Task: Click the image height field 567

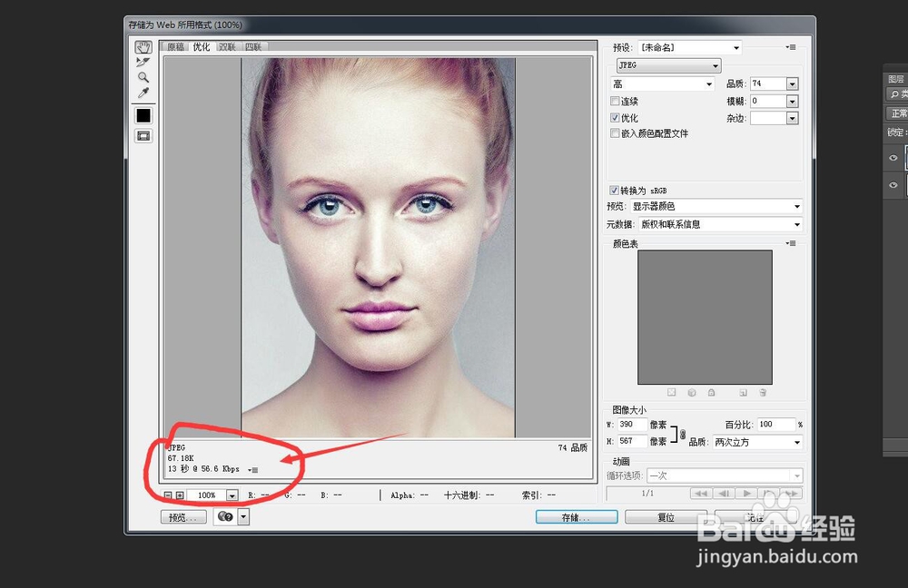Action: [632, 441]
